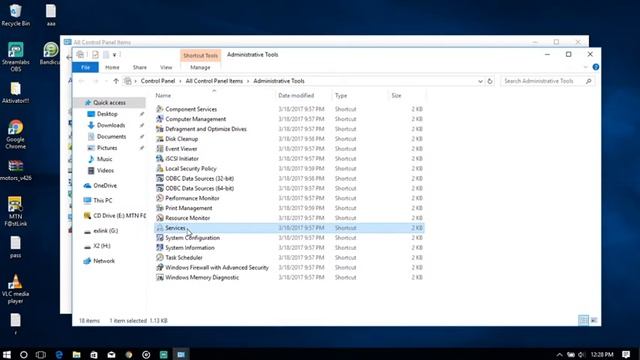Open Videos in the navigation pane
This screenshot has height=360, width=640.
pos(105,171)
